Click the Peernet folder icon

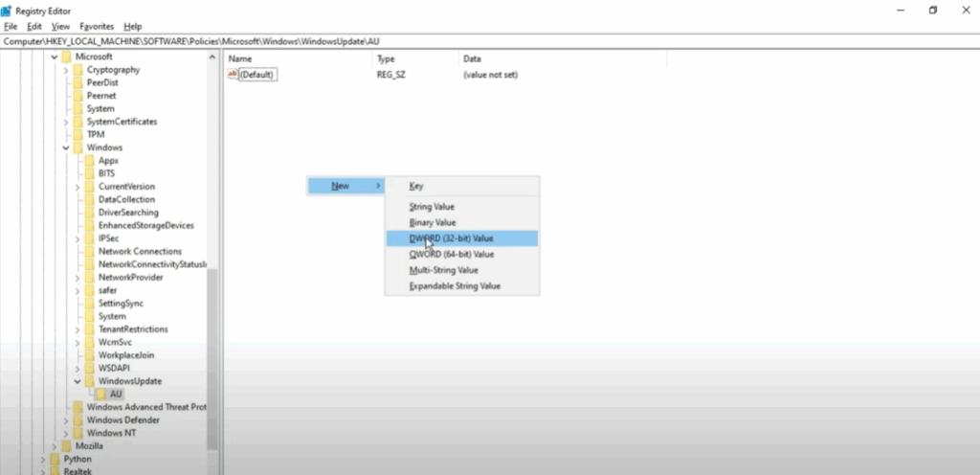point(78,96)
